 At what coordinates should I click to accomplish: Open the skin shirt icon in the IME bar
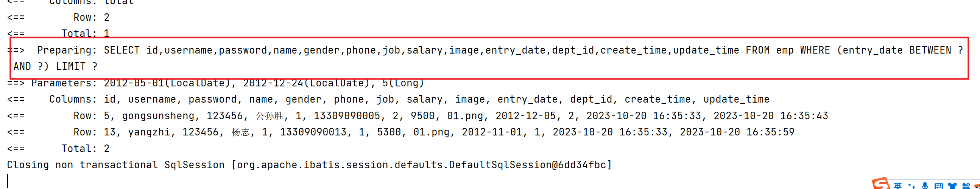[x=952, y=186]
